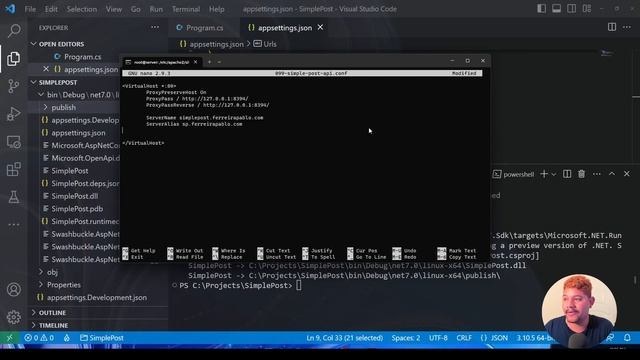Show additional activity bar views ellipsis
The image size is (640, 360).
point(13,224)
